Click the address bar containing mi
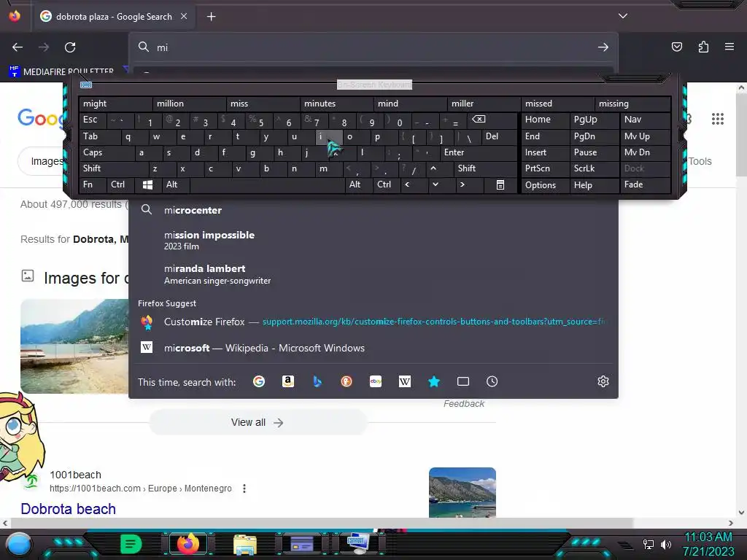 click(373, 47)
